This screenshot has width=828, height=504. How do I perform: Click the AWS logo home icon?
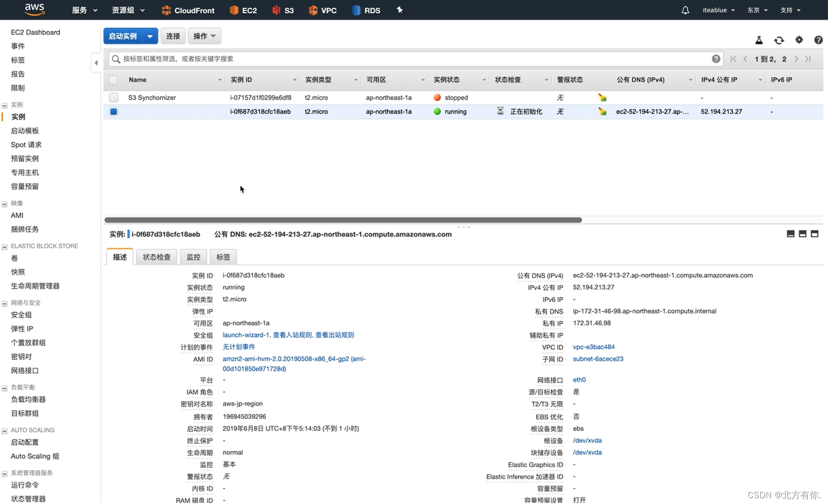(x=34, y=9)
